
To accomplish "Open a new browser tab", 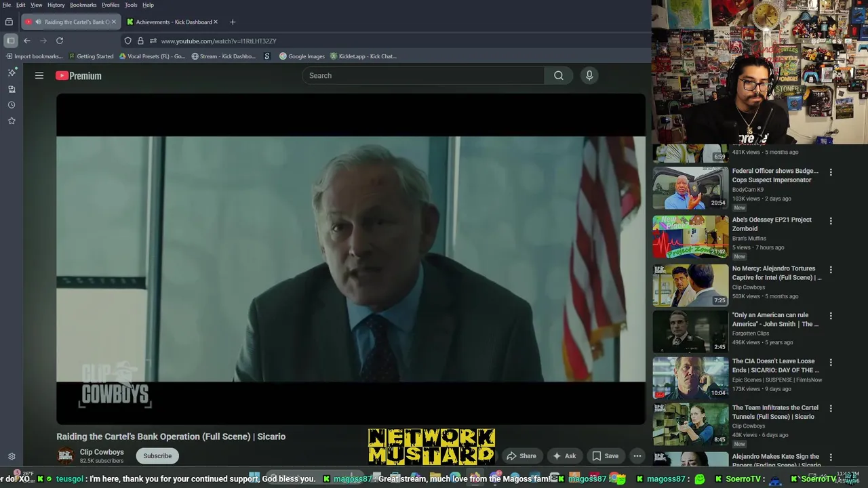I will pyautogui.click(x=233, y=22).
